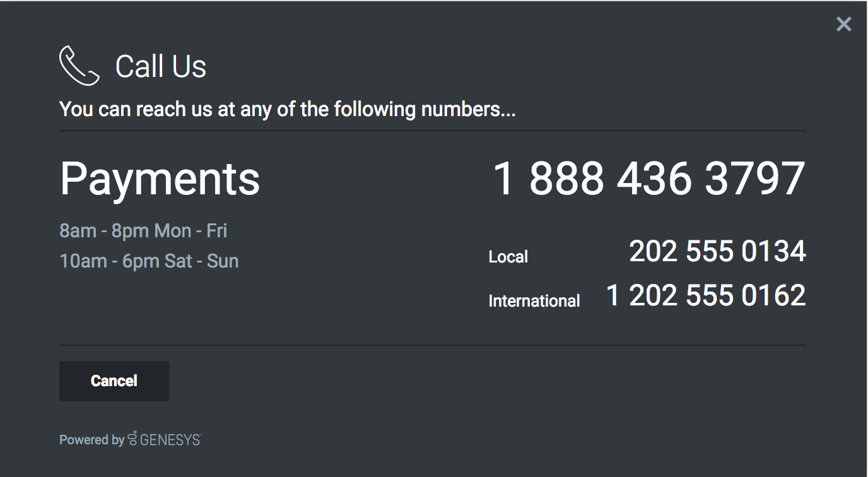Click the International label
This screenshot has height=477, width=868.
coord(534,301)
